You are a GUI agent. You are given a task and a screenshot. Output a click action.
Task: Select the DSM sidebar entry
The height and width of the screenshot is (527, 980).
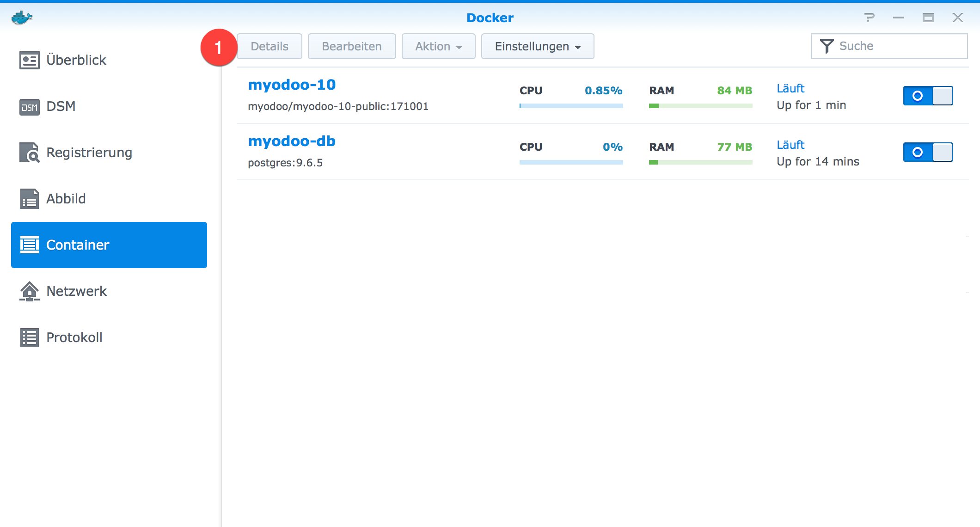tap(61, 106)
